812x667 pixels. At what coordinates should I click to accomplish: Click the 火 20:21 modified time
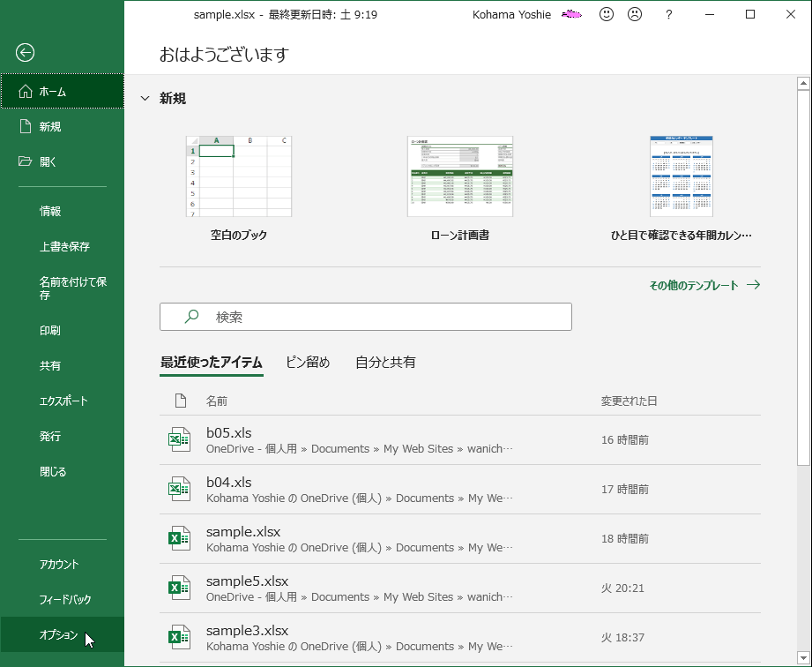point(622,588)
